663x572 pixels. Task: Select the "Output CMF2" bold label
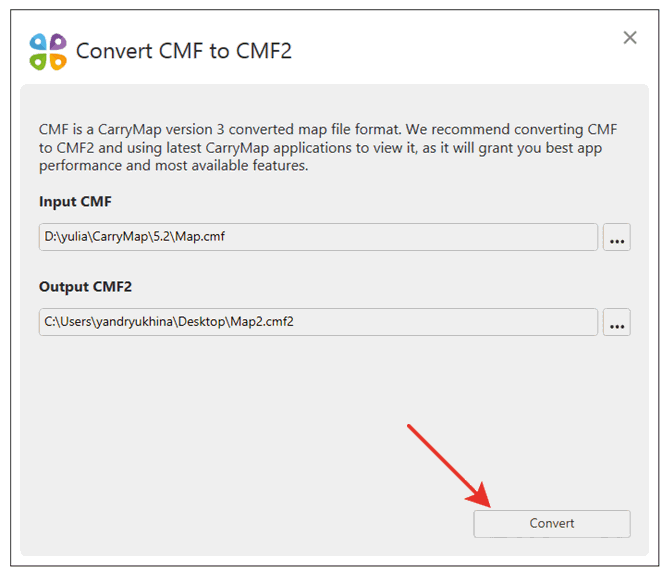(85, 287)
